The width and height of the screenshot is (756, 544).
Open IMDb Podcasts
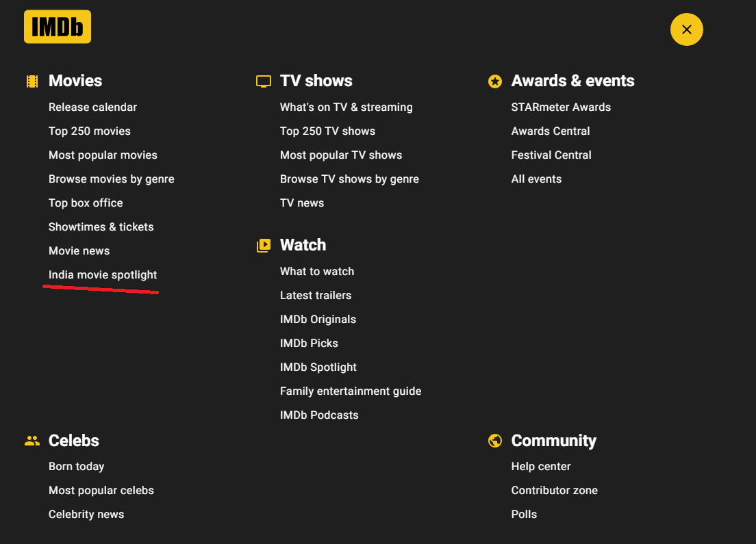[x=319, y=415]
